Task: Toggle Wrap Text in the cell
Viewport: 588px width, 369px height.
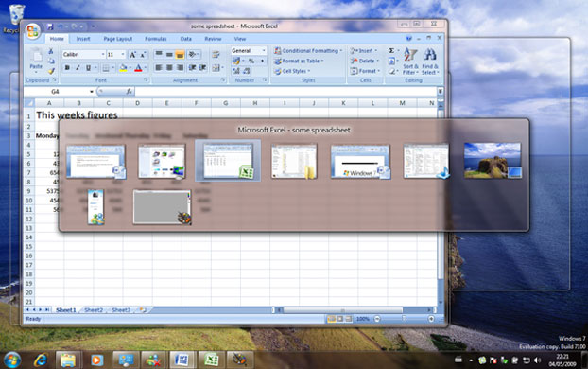Action: 216,55
